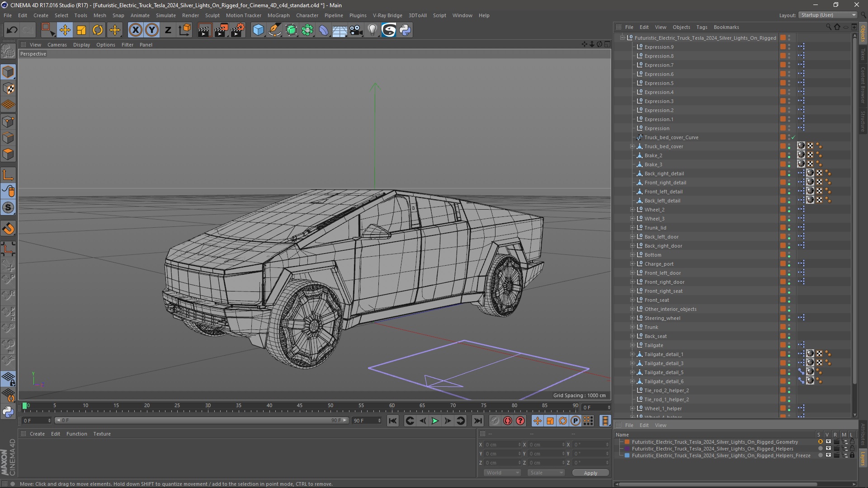Select the Rotate tool icon

(98, 30)
